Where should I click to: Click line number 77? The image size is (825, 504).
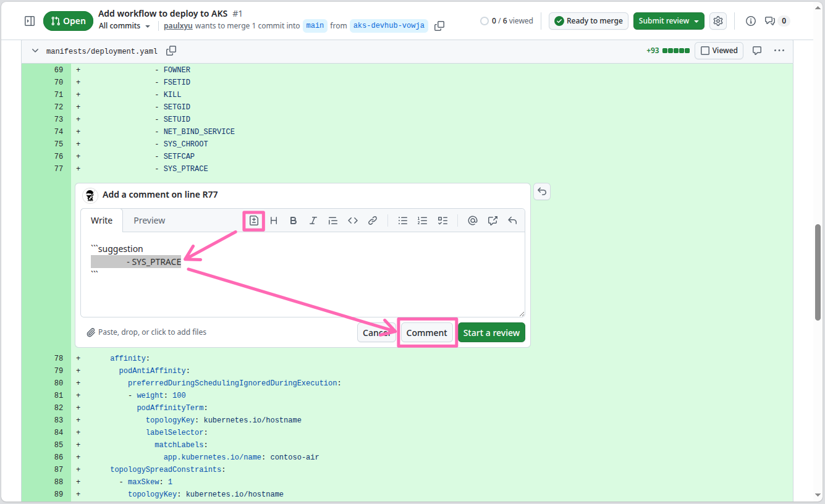(x=59, y=169)
